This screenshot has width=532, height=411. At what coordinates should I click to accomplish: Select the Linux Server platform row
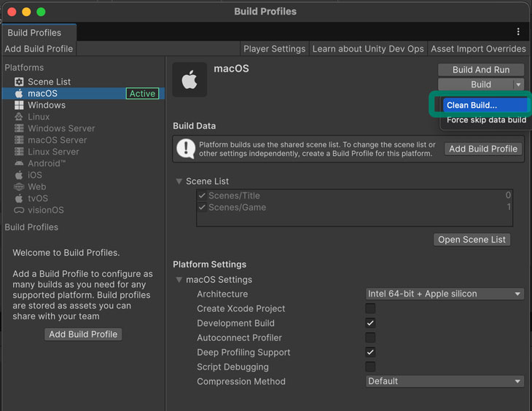click(84, 152)
